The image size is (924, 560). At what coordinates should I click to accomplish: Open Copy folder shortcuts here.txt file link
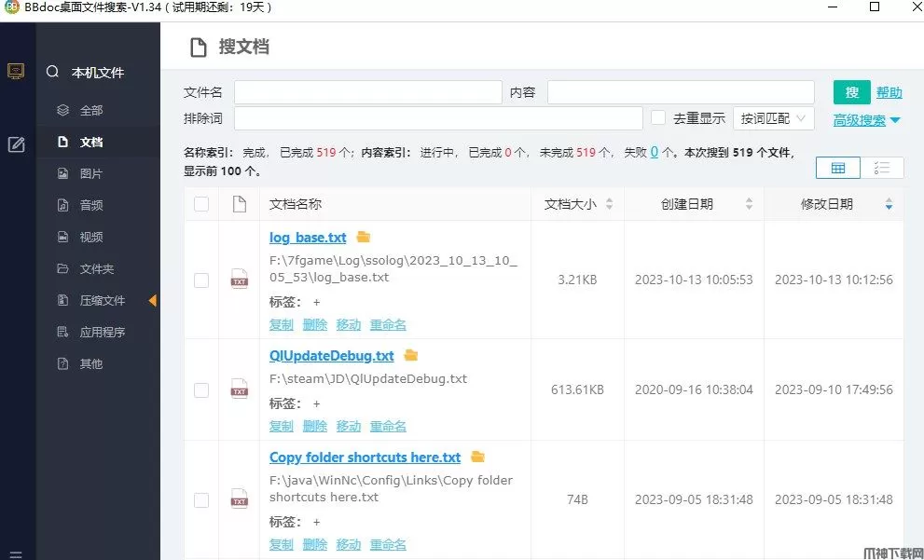point(365,457)
